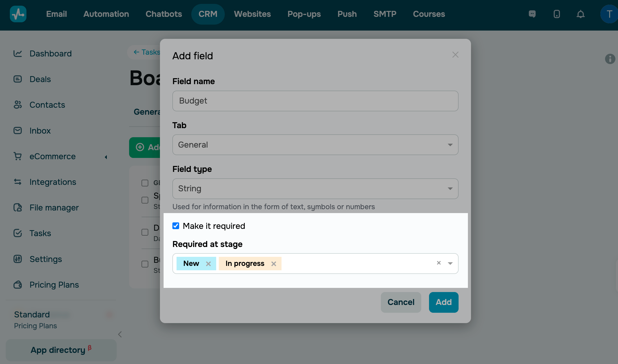Image resolution: width=618 pixels, height=364 pixels.
Task: Go to Deals in the sidebar
Action: [x=40, y=79]
